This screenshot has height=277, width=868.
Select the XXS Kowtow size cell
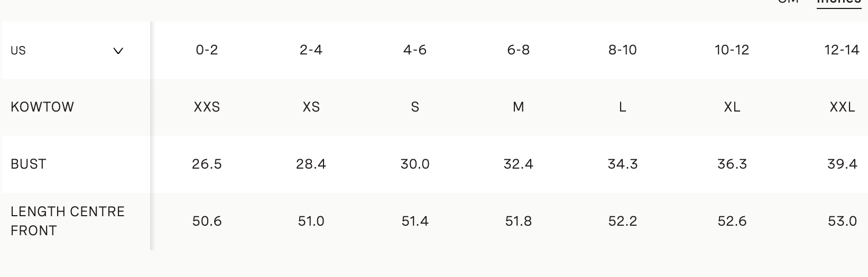pos(207,107)
